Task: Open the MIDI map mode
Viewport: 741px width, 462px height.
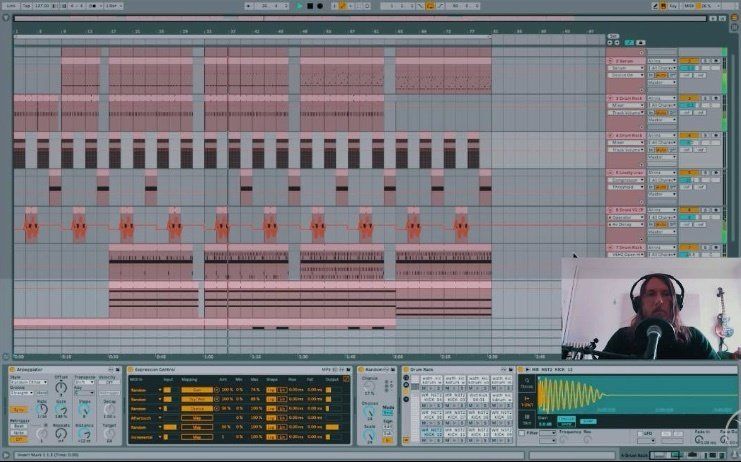Action: coord(689,6)
